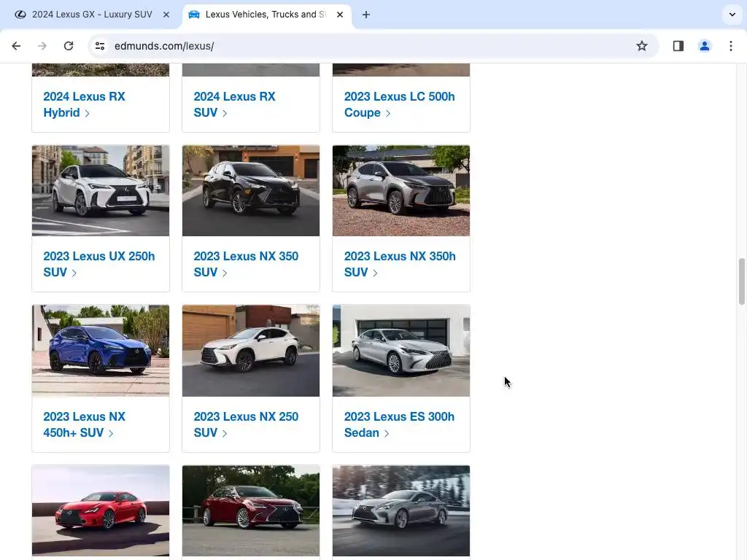
Task: Open the browser side panel
Action: (x=678, y=46)
